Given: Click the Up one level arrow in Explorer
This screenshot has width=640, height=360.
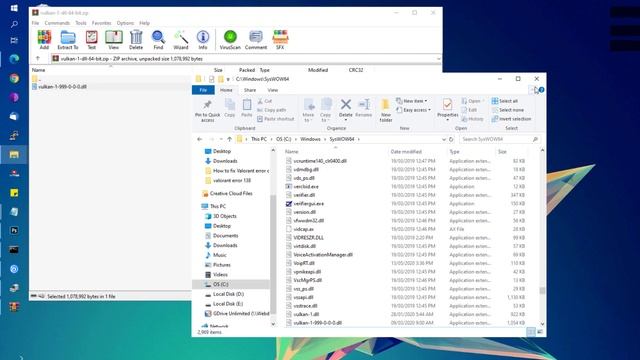Looking at the screenshot, I should [229, 139].
